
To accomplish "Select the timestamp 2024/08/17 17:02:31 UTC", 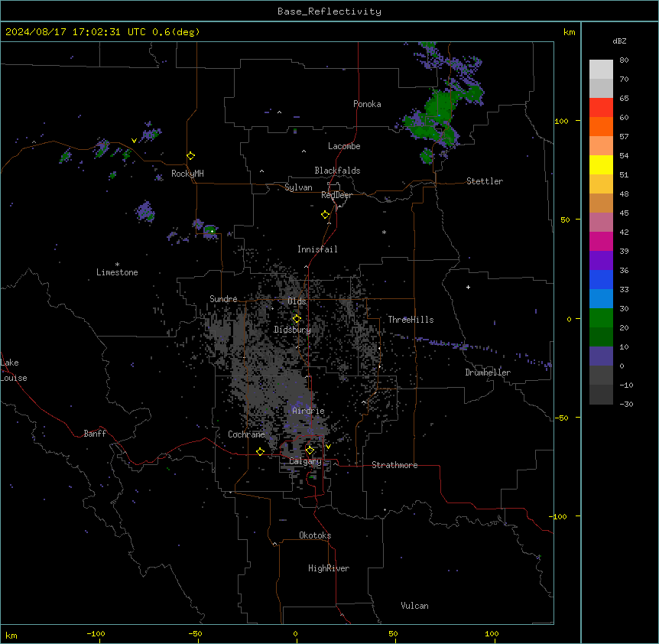I will (76, 32).
